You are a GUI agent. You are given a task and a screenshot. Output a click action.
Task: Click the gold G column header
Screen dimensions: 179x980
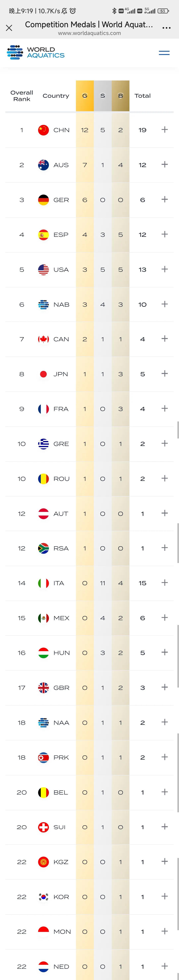[85, 96]
